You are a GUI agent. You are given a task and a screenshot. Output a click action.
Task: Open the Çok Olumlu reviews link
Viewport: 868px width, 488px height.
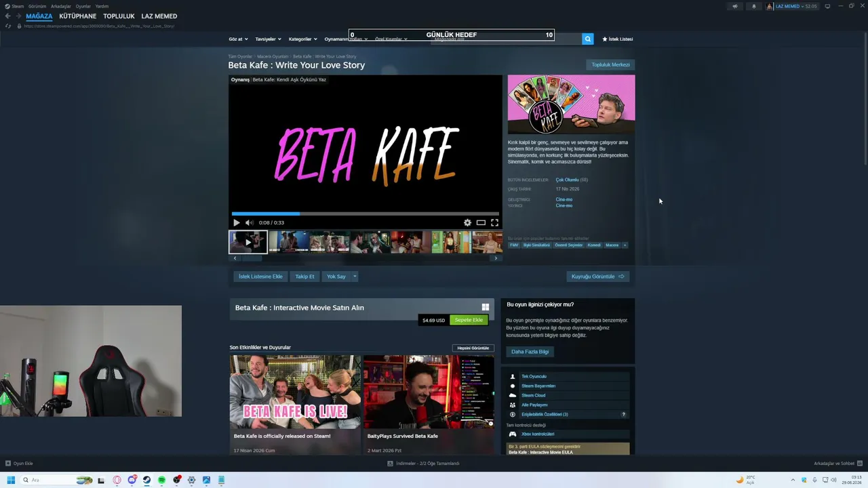tap(568, 180)
